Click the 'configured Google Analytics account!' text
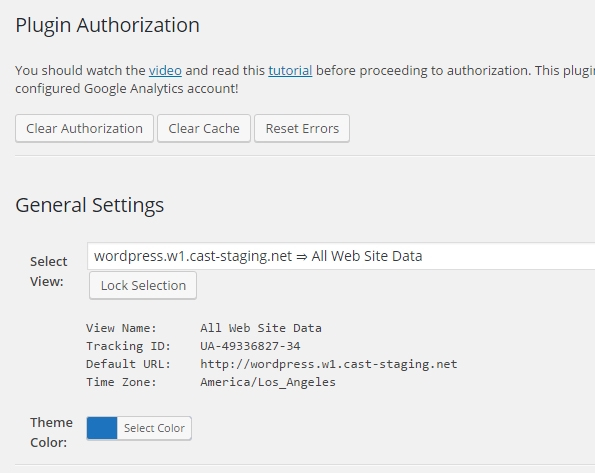Screen dimensions: 595x473 coord(127,89)
